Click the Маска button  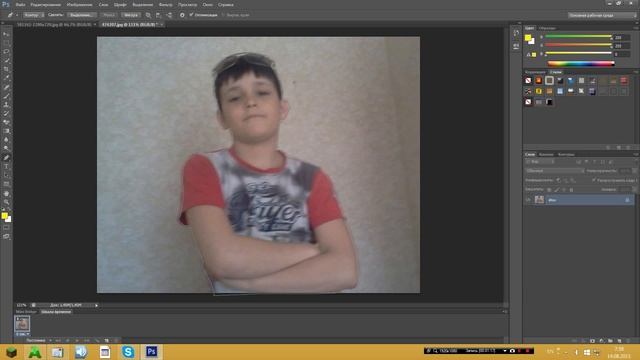109,15
